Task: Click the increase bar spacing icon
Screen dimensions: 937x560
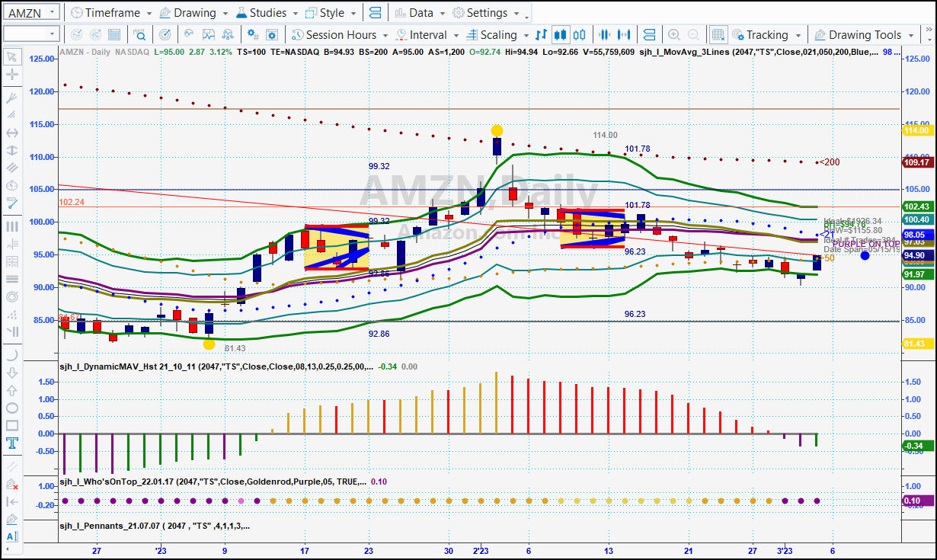Action: [x=625, y=35]
